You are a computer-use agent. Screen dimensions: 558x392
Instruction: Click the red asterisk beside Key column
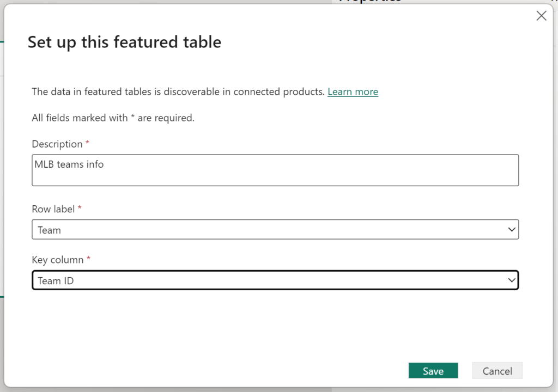89,259
